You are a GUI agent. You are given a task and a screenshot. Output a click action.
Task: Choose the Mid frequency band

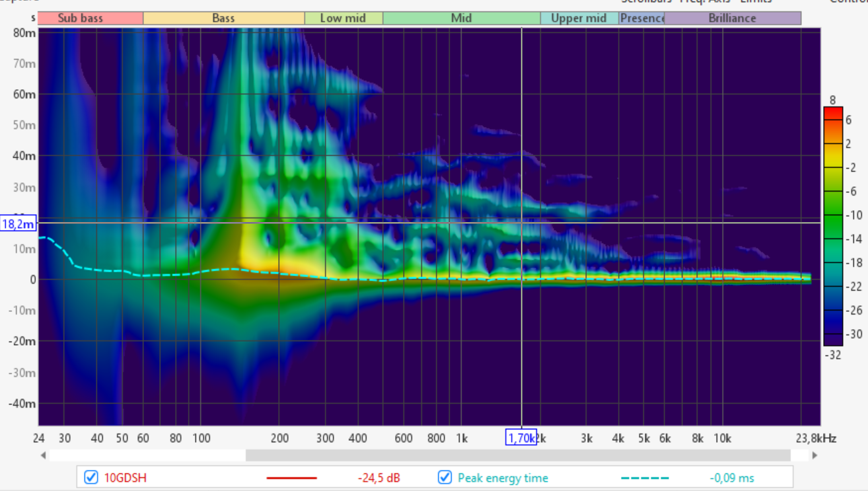tap(461, 18)
